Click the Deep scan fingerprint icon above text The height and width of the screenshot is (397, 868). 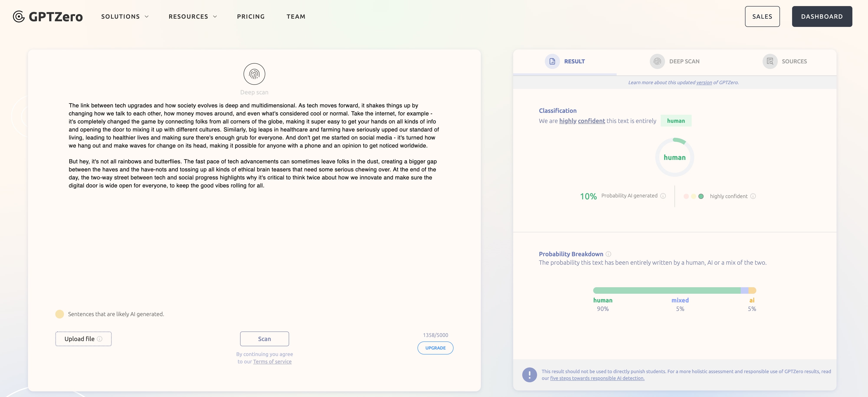click(x=254, y=74)
